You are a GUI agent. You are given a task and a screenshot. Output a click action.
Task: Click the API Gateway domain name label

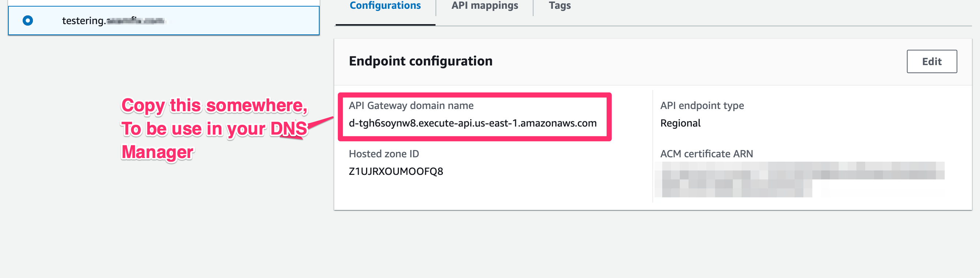pos(411,106)
